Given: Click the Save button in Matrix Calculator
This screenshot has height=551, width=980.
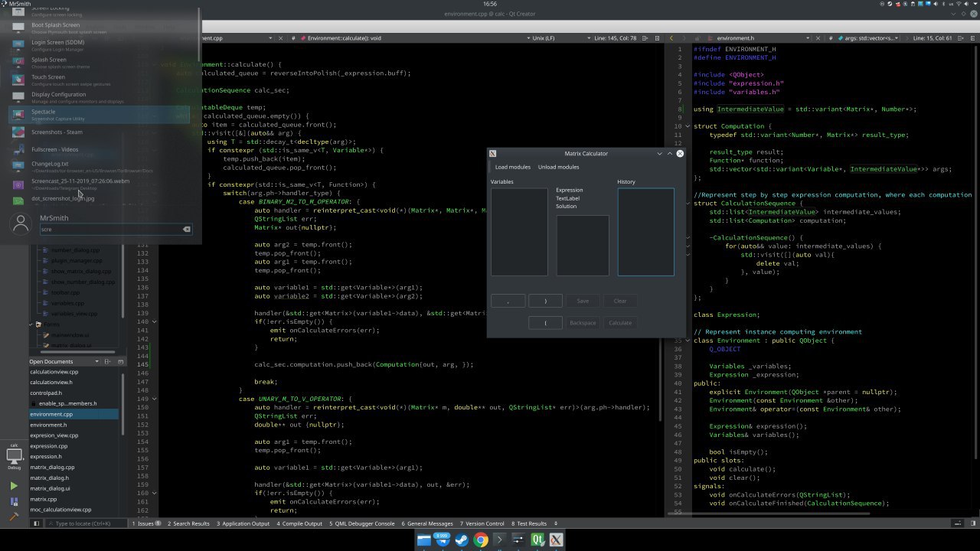Looking at the screenshot, I should 583,302.
